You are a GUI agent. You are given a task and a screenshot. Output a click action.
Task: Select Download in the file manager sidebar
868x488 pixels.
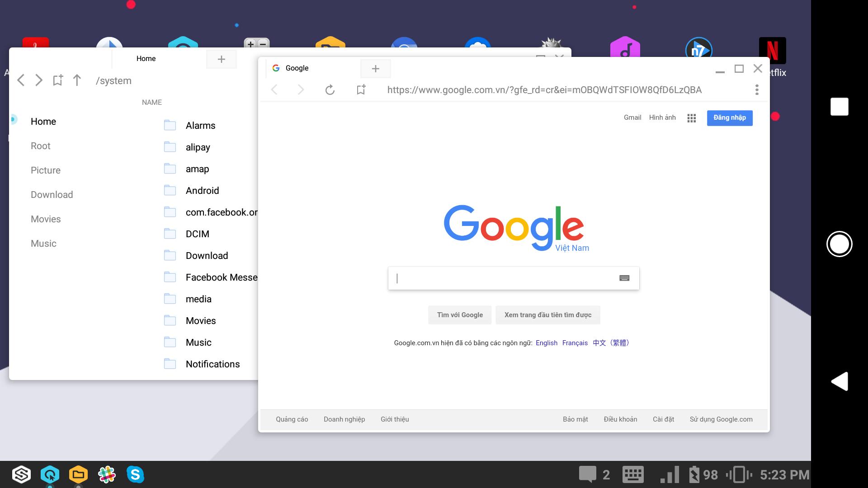[52, 195]
